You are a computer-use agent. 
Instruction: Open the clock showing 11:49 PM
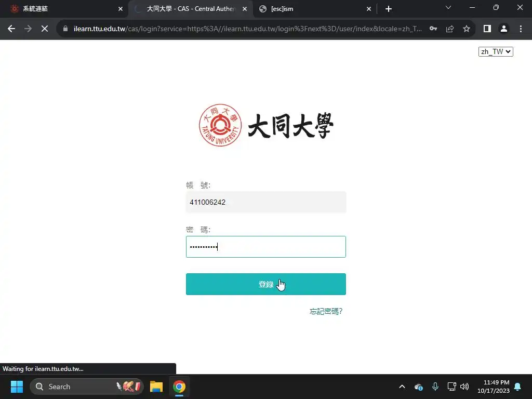[x=494, y=387]
